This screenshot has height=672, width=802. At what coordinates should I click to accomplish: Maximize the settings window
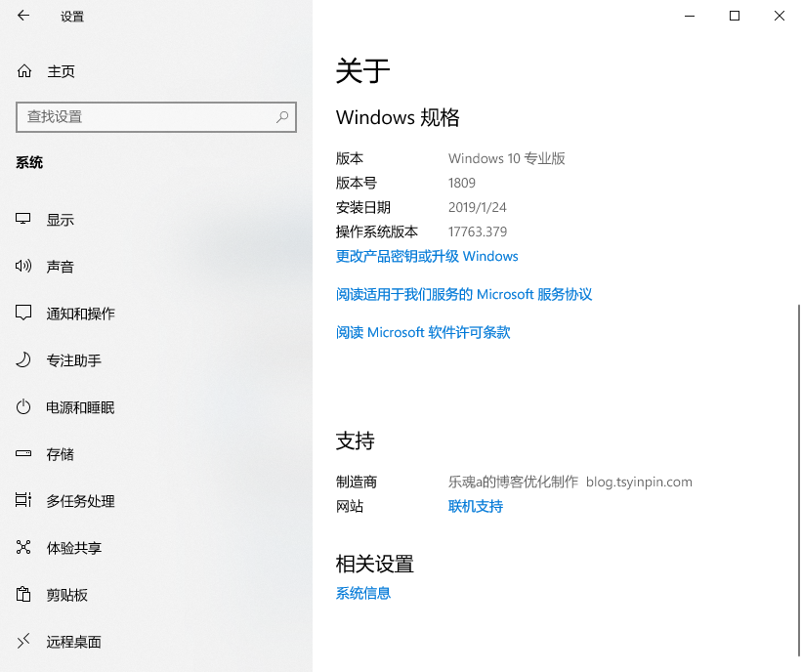click(735, 16)
